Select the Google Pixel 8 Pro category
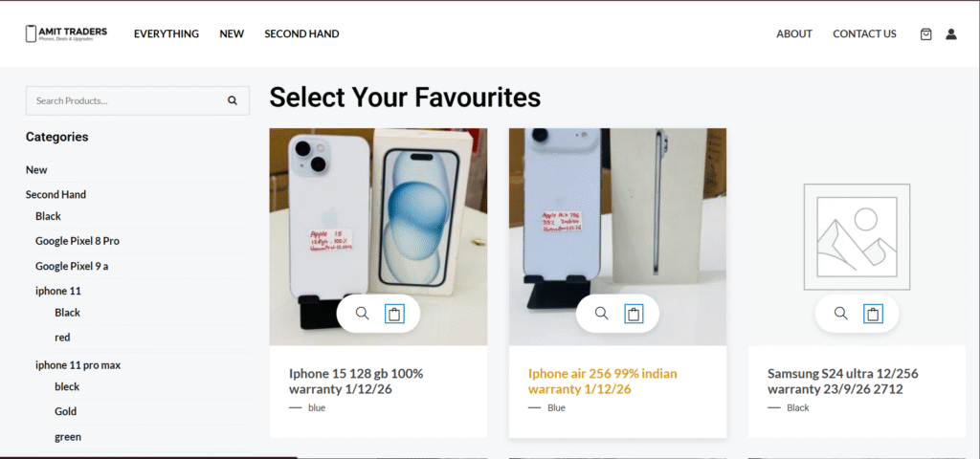Screen dimensions: 980x459 (x=78, y=240)
